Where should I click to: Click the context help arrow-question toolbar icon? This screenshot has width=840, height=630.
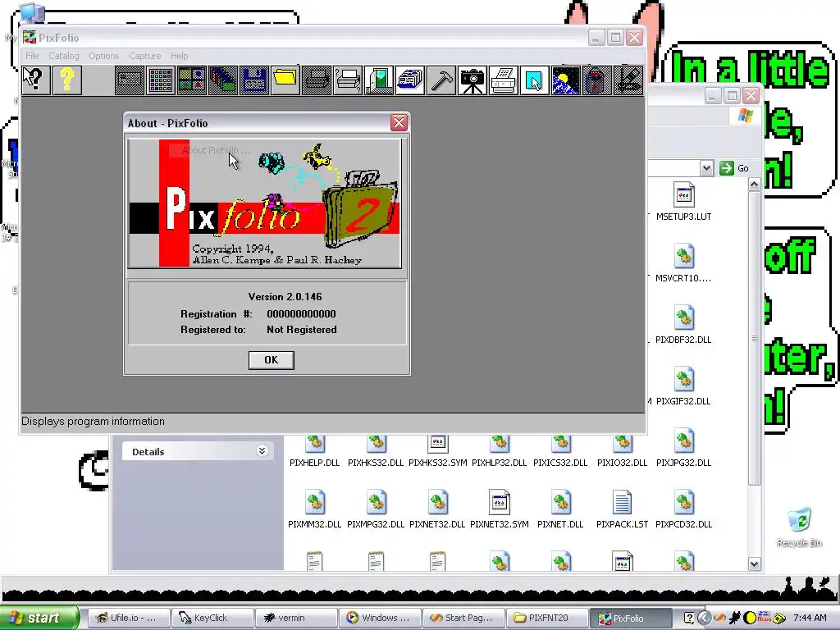click(x=36, y=80)
